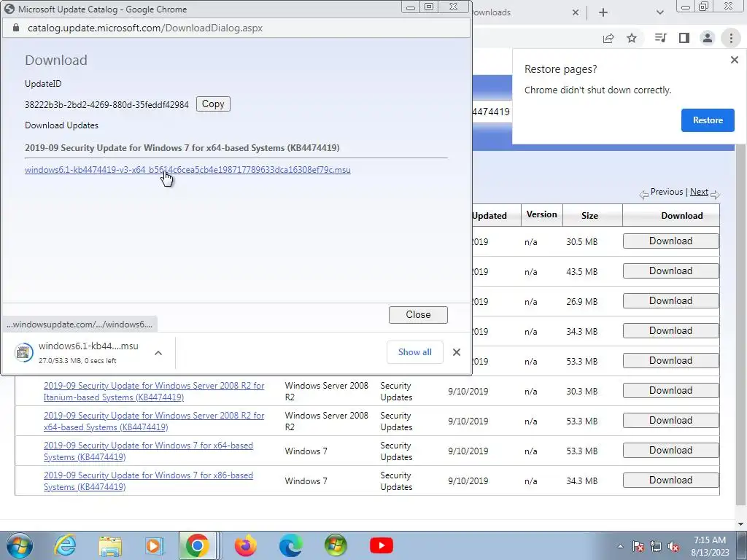The height and width of the screenshot is (560, 747).
Task: Show hidden tray icons arrow
Action: coord(620,546)
